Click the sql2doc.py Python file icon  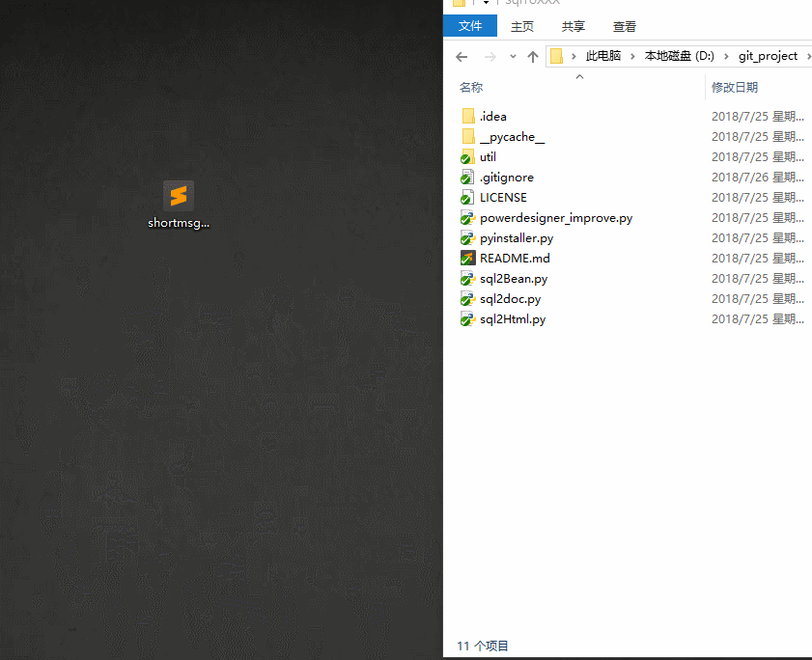pyautogui.click(x=467, y=299)
